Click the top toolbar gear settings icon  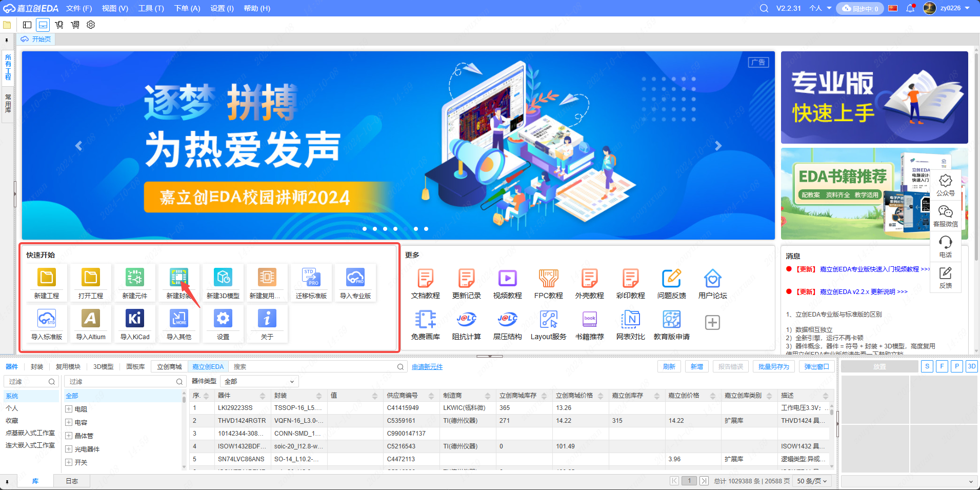tap(91, 25)
